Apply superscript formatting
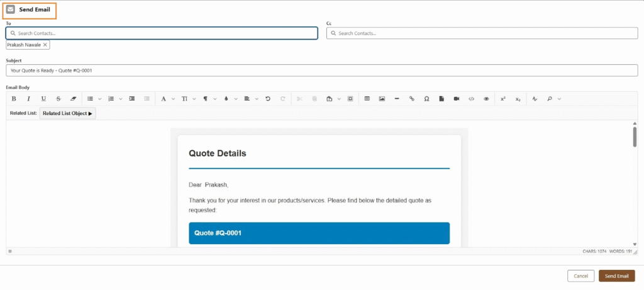Viewport: 644px width, 290px height. pyautogui.click(x=503, y=99)
